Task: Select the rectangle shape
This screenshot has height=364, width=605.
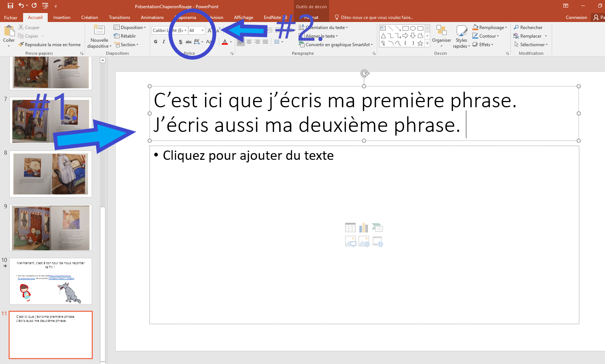Action: pyautogui.click(x=406, y=28)
